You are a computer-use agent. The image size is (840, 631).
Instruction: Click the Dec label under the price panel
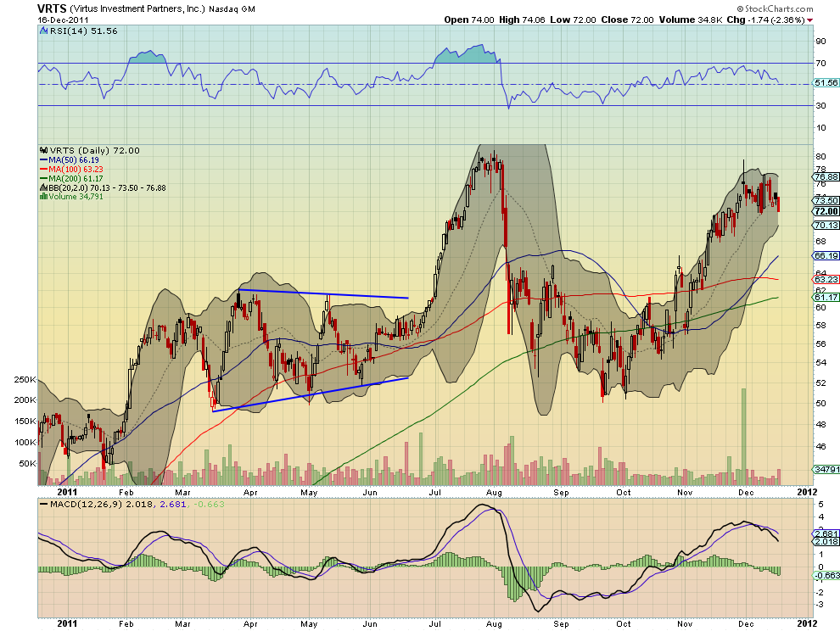point(746,492)
